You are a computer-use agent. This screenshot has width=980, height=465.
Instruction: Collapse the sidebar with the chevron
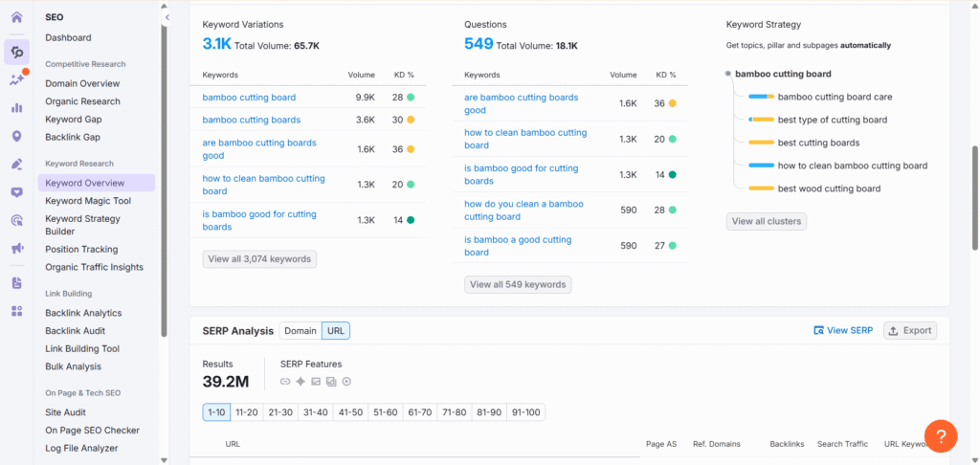167,17
